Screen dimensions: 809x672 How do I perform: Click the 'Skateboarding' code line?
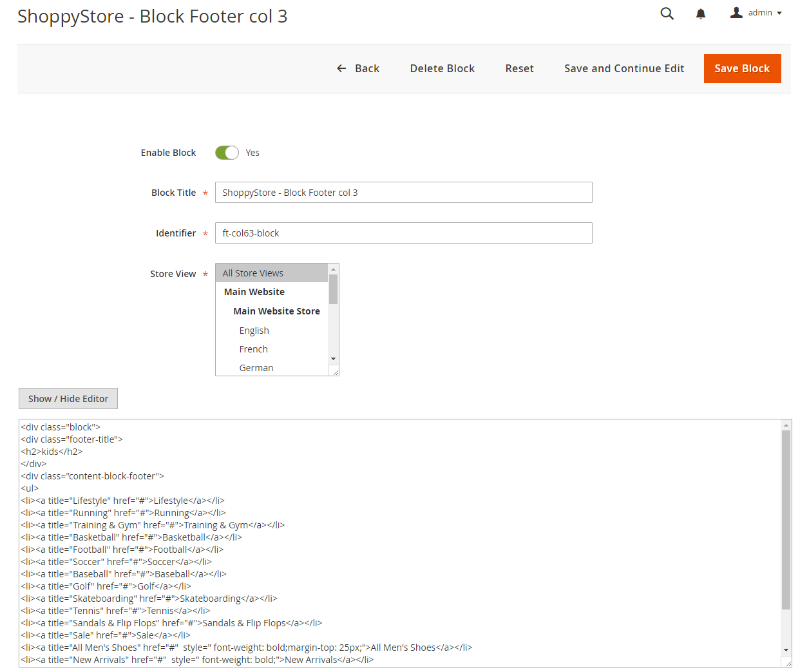click(x=149, y=599)
